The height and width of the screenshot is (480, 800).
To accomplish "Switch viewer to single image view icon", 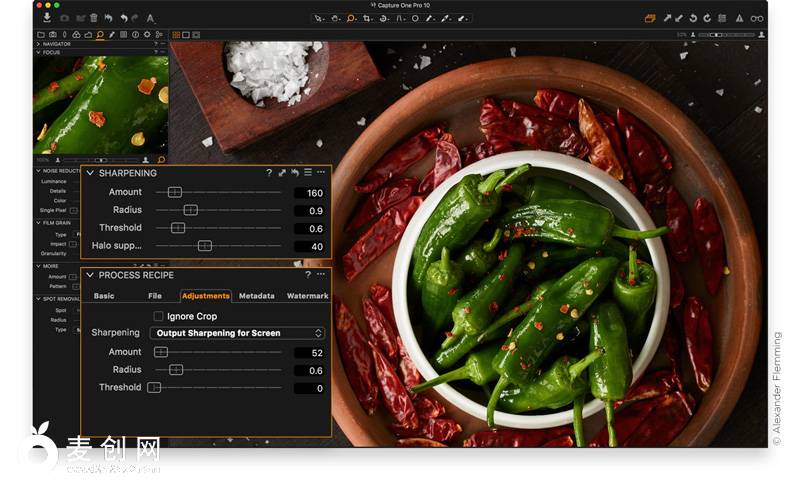I will [x=186, y=35].
